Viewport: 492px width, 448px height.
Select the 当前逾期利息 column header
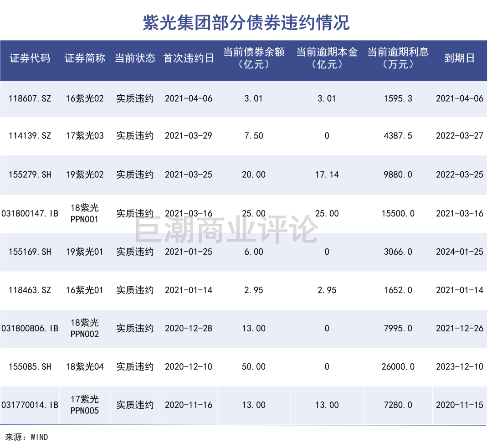click(398, 58)
